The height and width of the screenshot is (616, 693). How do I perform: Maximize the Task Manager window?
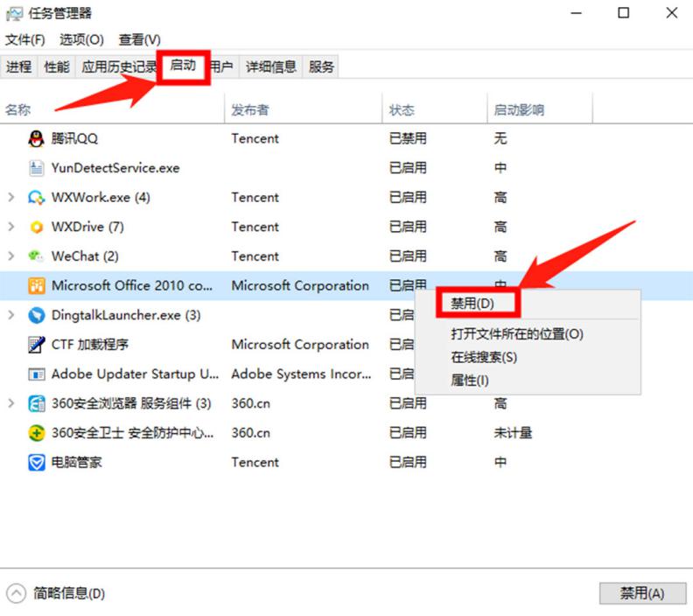pyautogui.click(x=623, y=13)
